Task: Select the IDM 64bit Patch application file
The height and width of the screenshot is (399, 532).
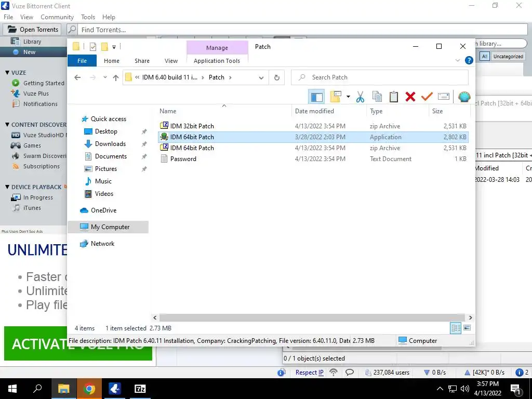Action: click(x=313, y=137)
